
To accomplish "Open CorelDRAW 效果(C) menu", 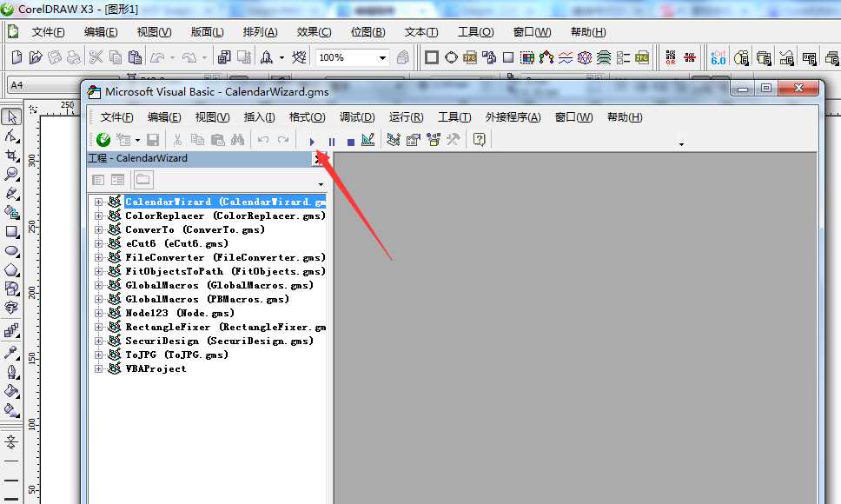I will click(x=314, y=32).
